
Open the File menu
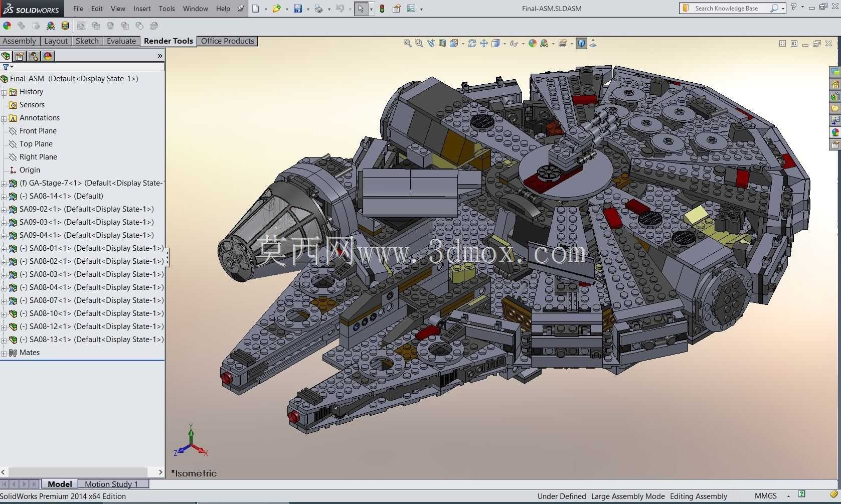tap(78, 9)
